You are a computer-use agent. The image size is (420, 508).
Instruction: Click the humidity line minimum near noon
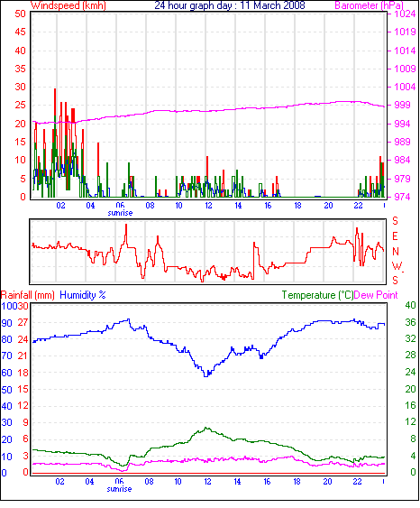click(x=206, y=375)
